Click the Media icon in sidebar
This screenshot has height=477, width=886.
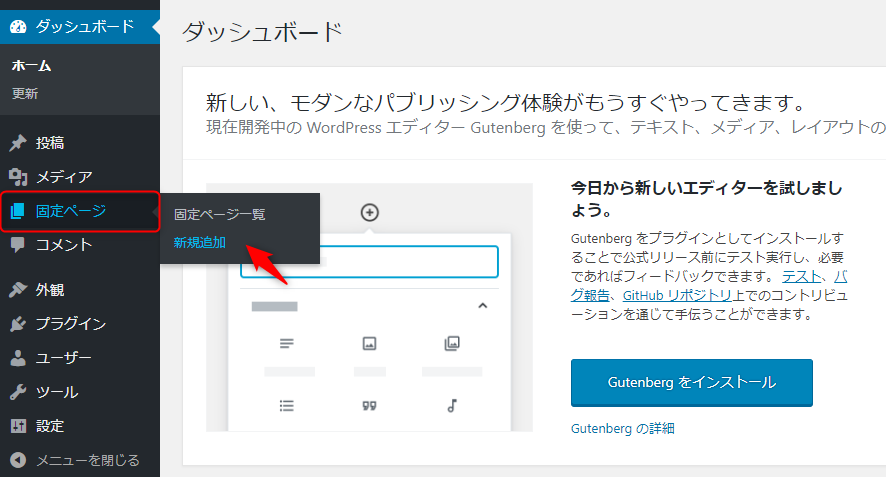18,177
